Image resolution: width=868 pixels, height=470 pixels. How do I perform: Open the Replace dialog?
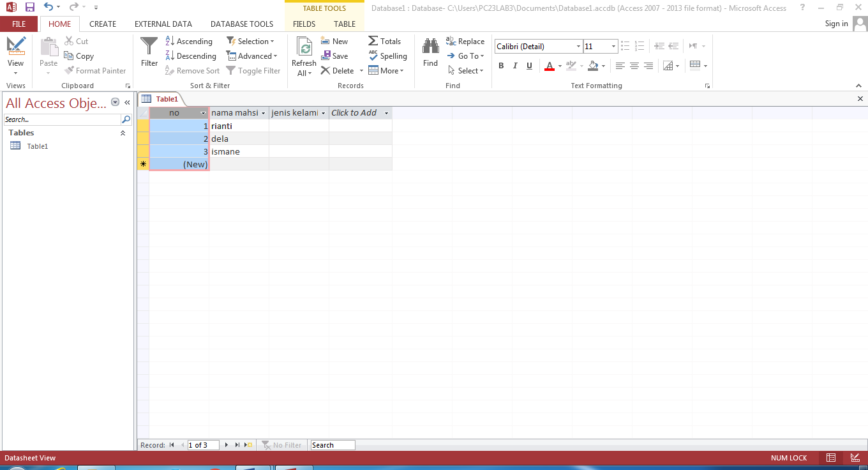[466, 42]
